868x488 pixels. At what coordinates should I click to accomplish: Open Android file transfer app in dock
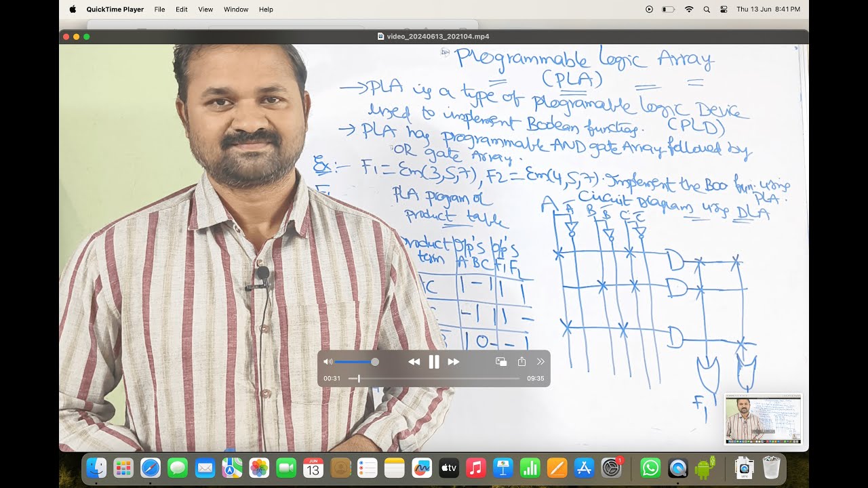705,468
